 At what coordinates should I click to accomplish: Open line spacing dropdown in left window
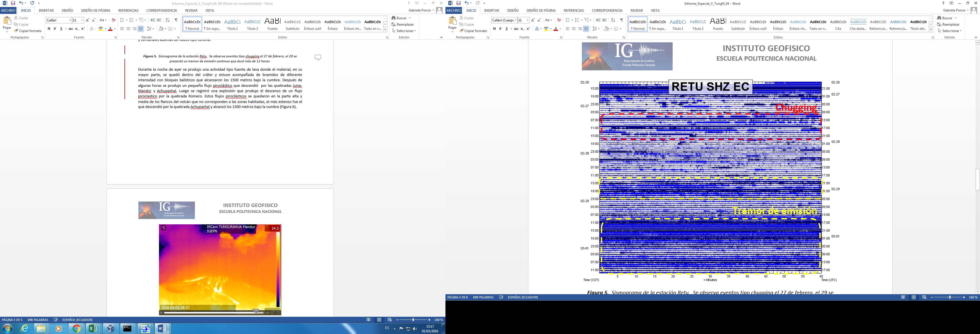click(x=151, y=29)
